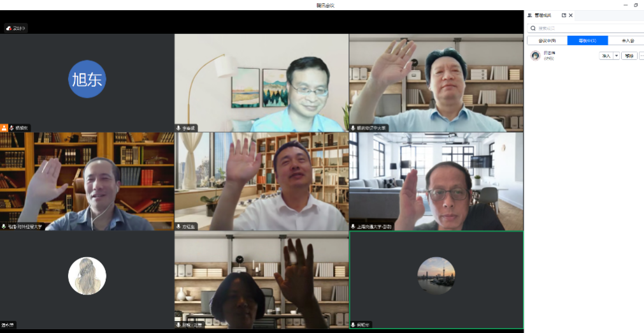Close the member management panel
This screenshot has width=644, height=333.
tap(571, 15)
